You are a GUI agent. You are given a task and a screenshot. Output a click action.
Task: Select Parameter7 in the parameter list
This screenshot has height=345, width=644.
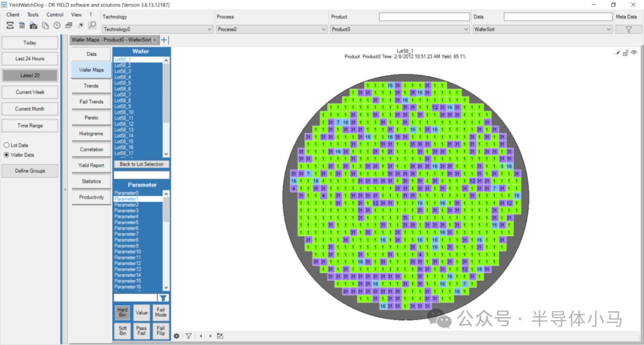pos(138,234)
